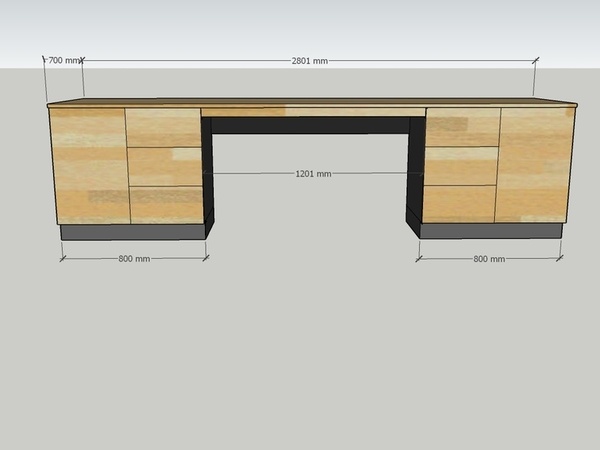Click the black side panel of the left cabinet
Screen dimensions: 600x450
(x=208, y=175)
